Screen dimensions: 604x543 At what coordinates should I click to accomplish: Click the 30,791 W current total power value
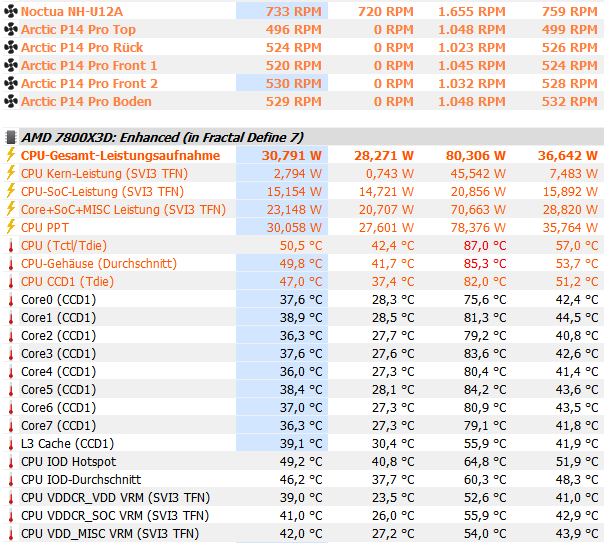[x=292, y=156]
